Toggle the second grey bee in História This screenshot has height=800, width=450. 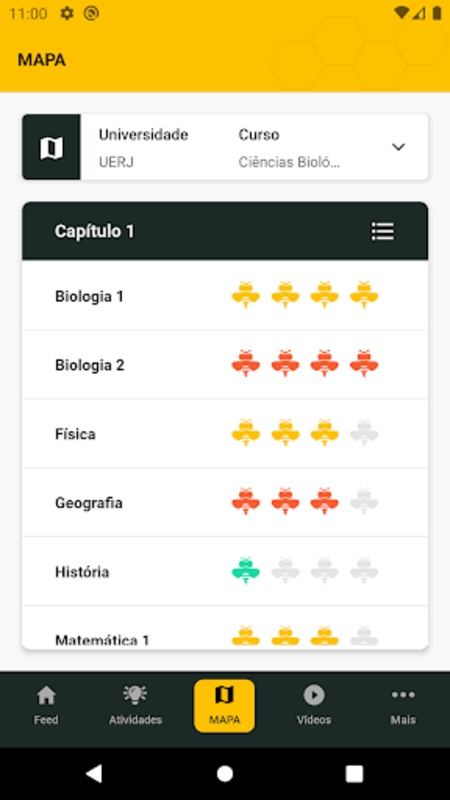[285, 570]
